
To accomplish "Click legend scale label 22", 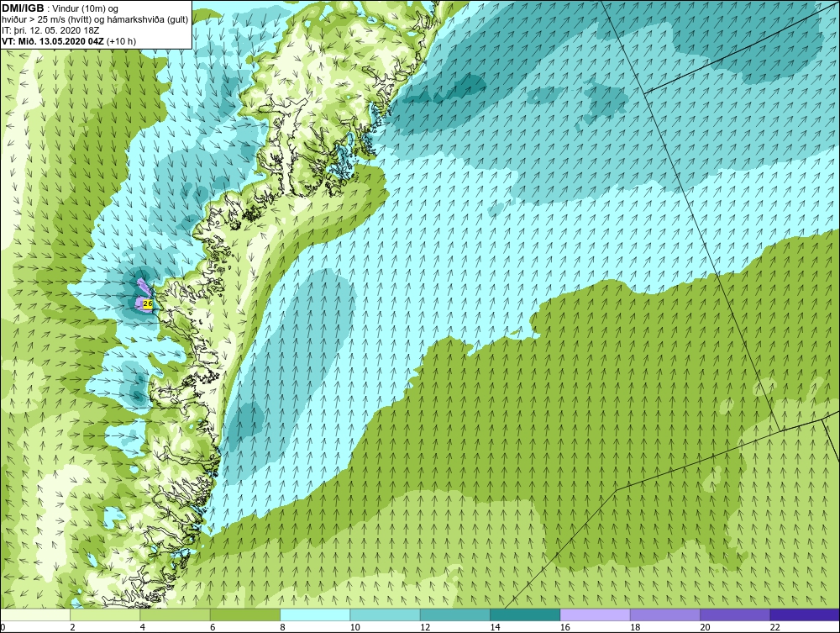I will point(774,628).
